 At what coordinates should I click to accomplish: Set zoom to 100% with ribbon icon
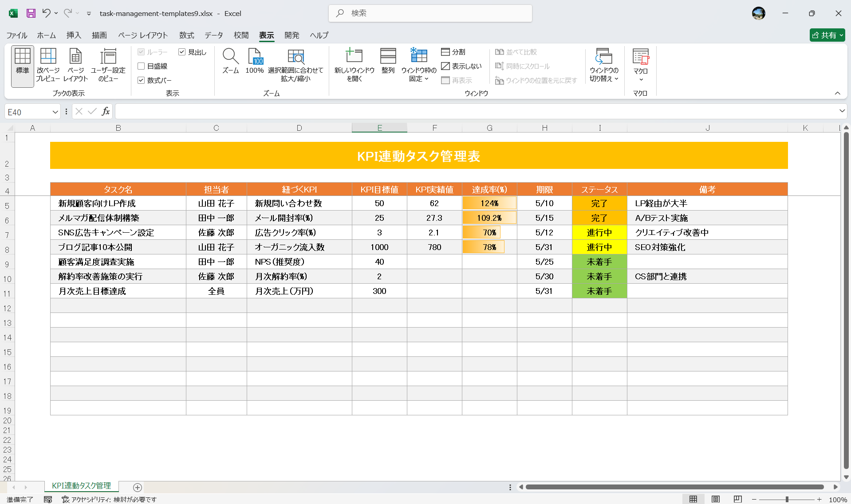click(255, 61)
